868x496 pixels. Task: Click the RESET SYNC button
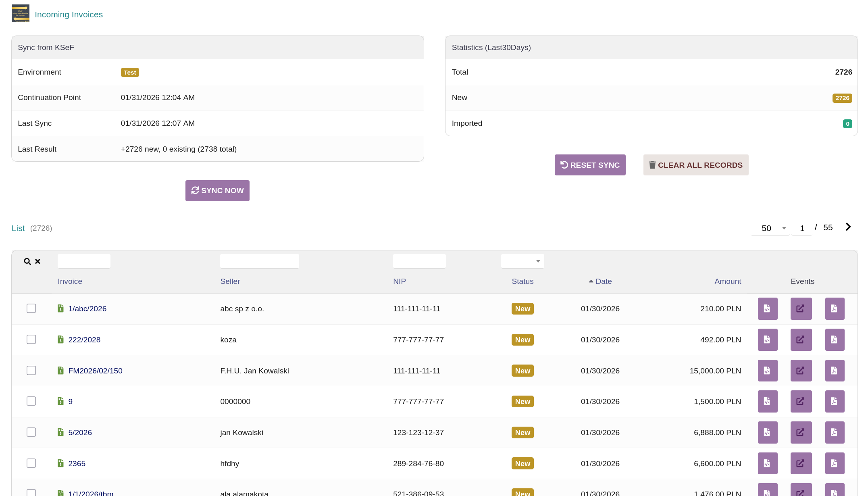click(590, 165)
